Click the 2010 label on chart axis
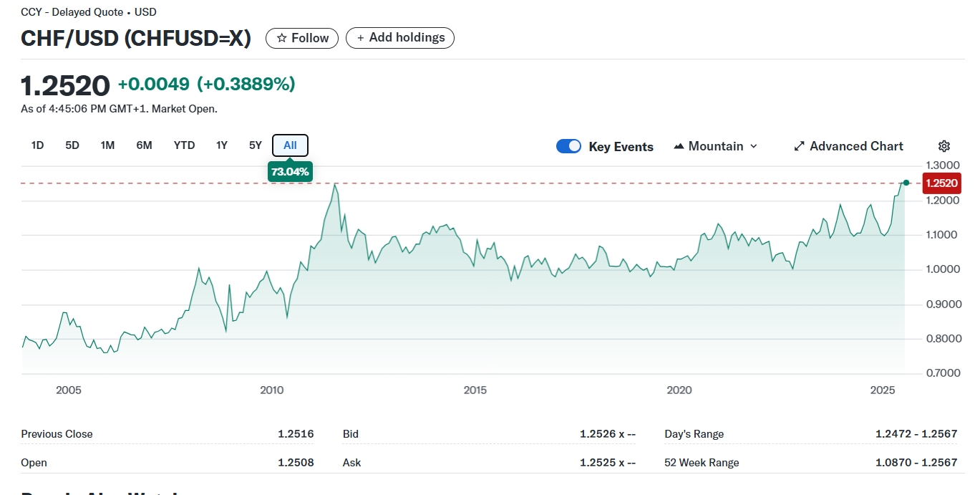 coord(272,390)
